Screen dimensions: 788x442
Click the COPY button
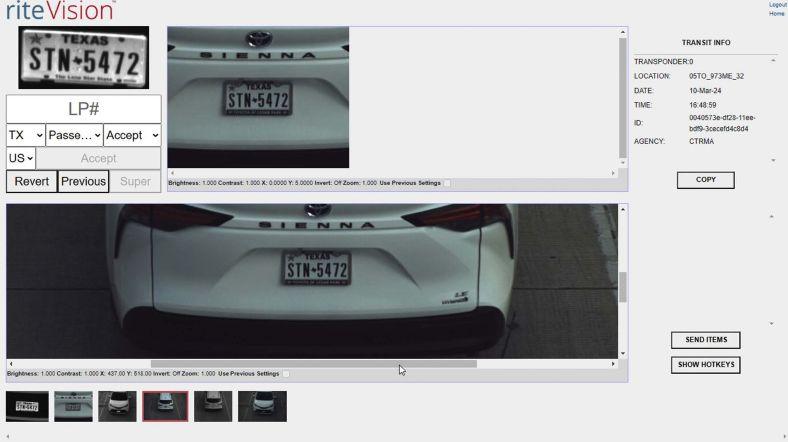706,180
